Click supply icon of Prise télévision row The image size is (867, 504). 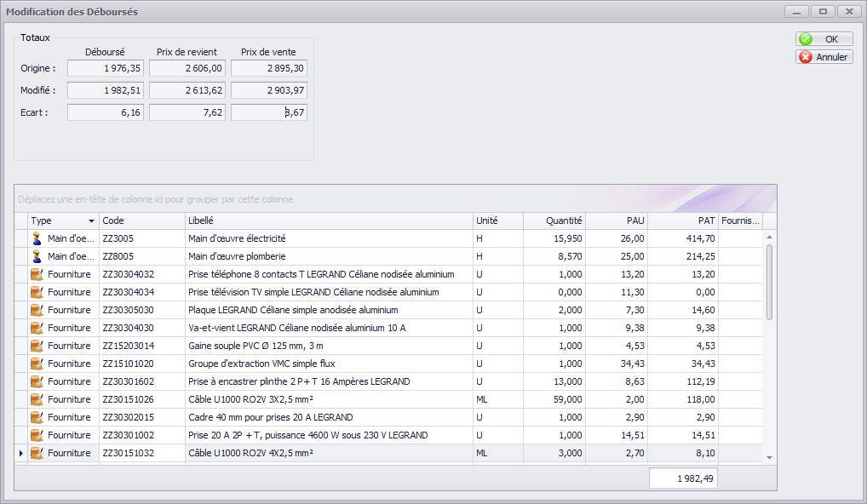click(37, 292)
